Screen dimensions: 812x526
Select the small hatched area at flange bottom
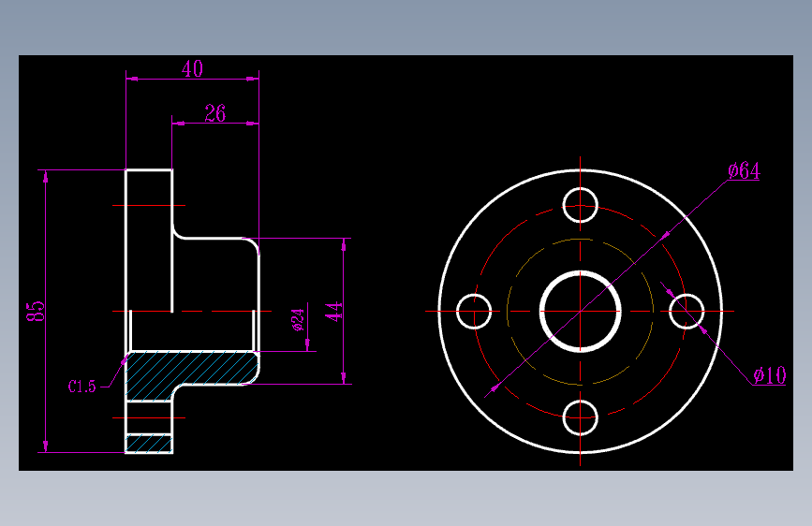tap(149, 445)
